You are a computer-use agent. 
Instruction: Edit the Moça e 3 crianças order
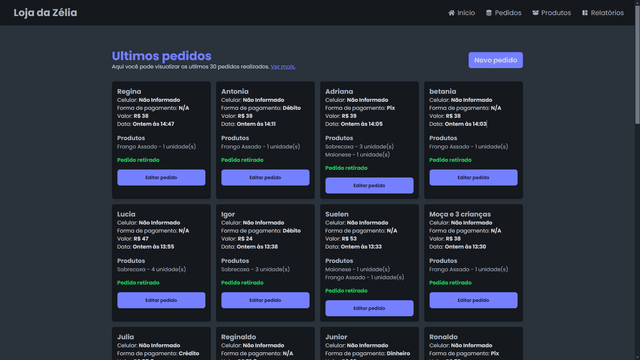click(473, 300)
